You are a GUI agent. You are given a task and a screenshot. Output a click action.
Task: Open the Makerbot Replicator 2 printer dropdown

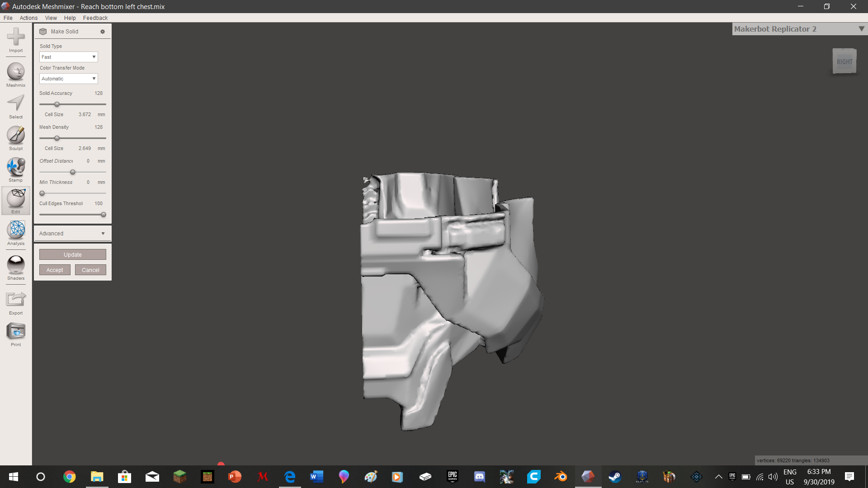(x=799, y=29)
